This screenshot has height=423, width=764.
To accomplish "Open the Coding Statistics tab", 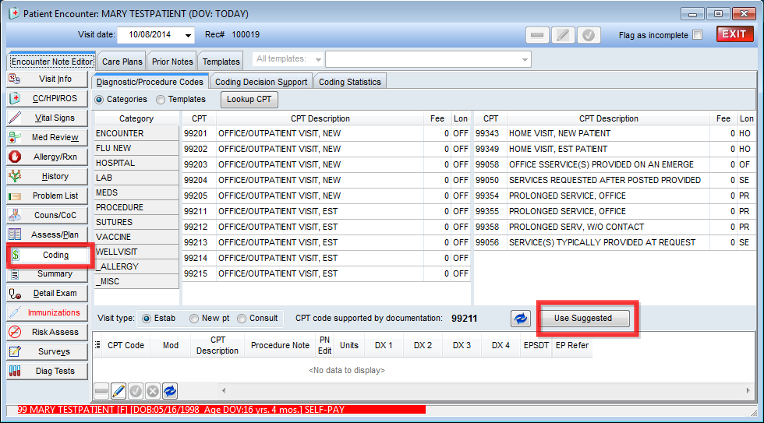I will coord(350,82).
